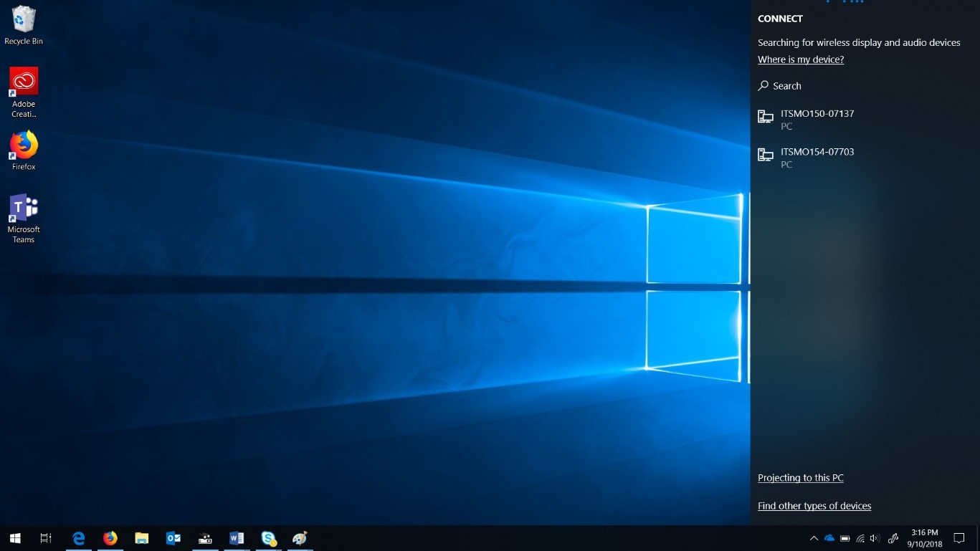Click the PC icon next to ITSMO150-07137
The width and height of the screenshot is (980, 551).
click(766, 117)
